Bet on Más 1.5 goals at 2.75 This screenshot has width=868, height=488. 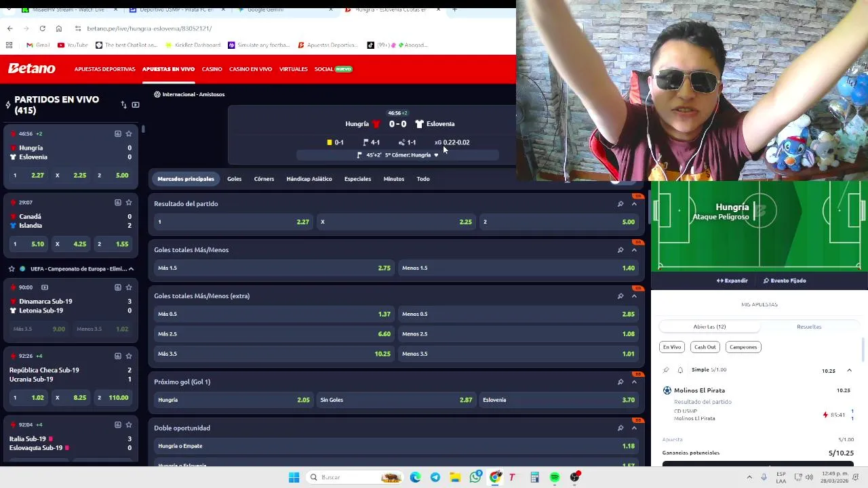[x=274, y=268]
